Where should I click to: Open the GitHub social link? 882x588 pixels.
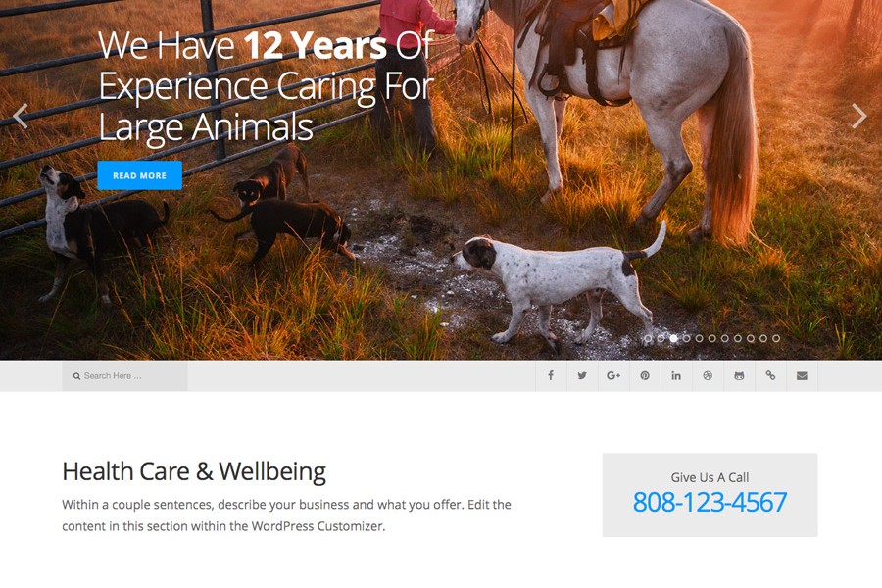[739, 376]
